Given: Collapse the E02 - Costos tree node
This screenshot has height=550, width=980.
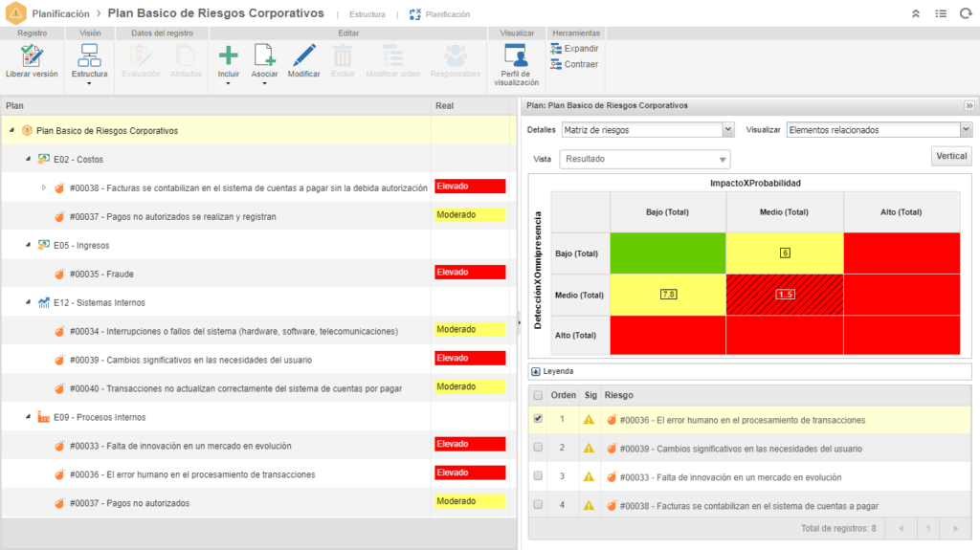Looking at the screenshot, I should (28, 159).
